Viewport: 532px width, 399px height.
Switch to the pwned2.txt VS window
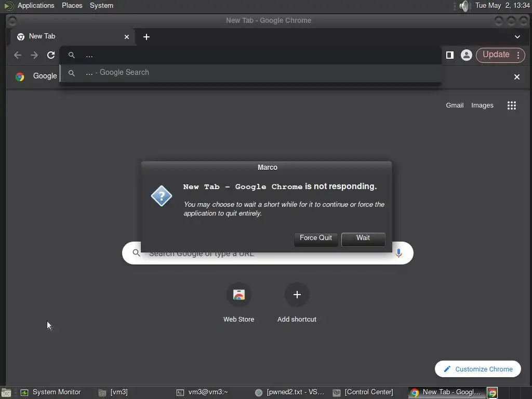289,393
